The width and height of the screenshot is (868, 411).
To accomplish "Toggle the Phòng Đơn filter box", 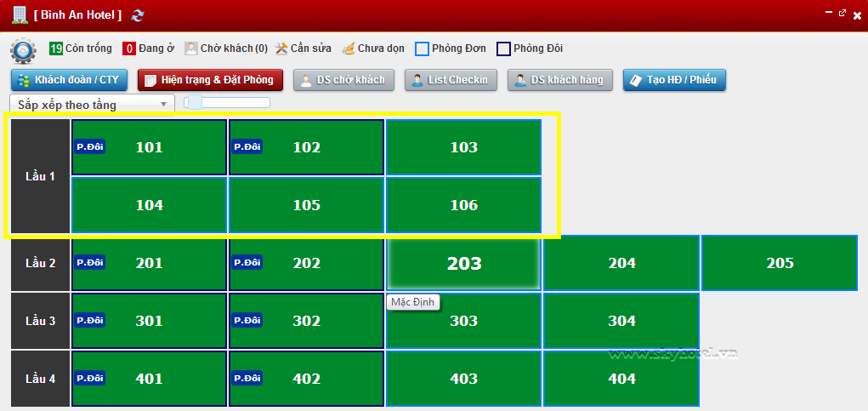I will point(422,49).
